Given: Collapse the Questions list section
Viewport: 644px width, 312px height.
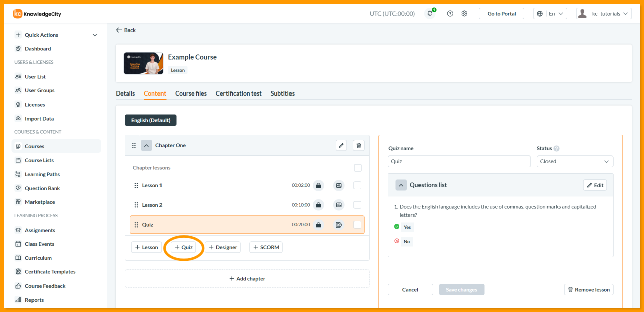Looking at the screenshot, I should (401, 185).
